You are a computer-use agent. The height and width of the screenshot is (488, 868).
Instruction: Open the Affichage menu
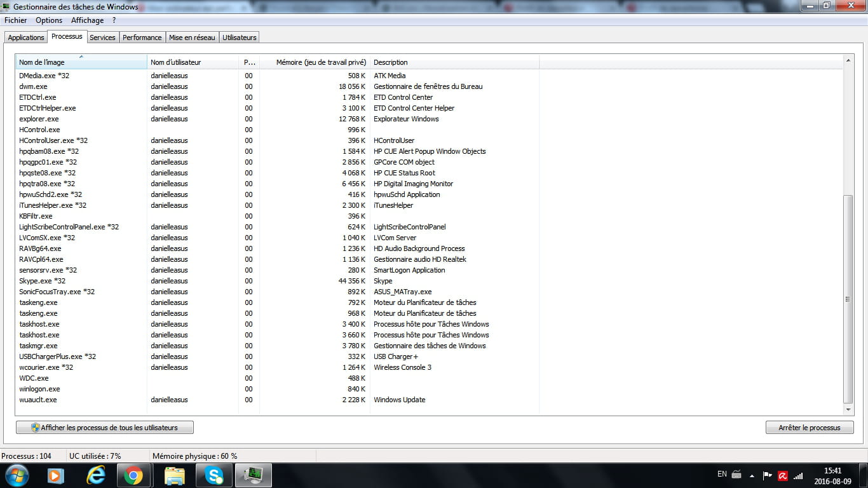[87, 20]
